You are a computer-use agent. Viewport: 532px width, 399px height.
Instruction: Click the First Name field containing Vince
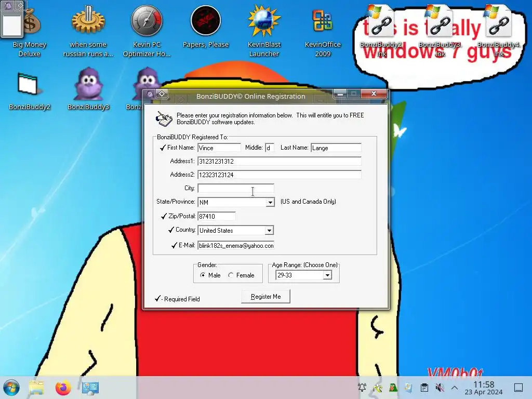pyautogui.click(x=219, y=148)
